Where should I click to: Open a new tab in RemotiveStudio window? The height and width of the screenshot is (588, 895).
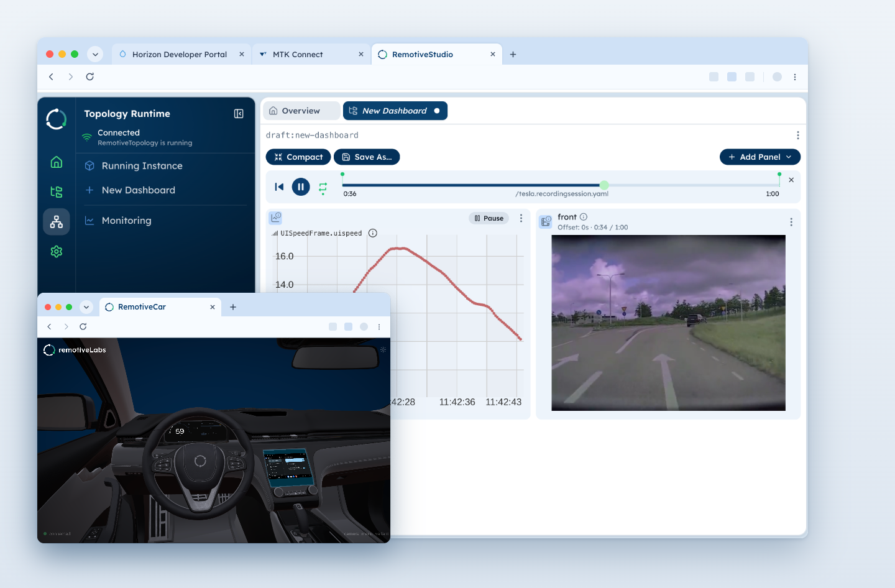[x=513, y=55]
